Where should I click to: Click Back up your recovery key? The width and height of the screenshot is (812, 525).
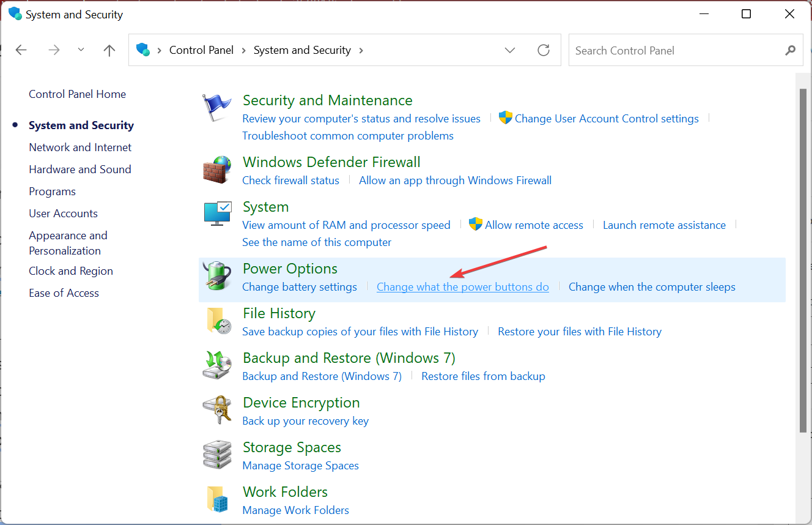coord(305,421)
